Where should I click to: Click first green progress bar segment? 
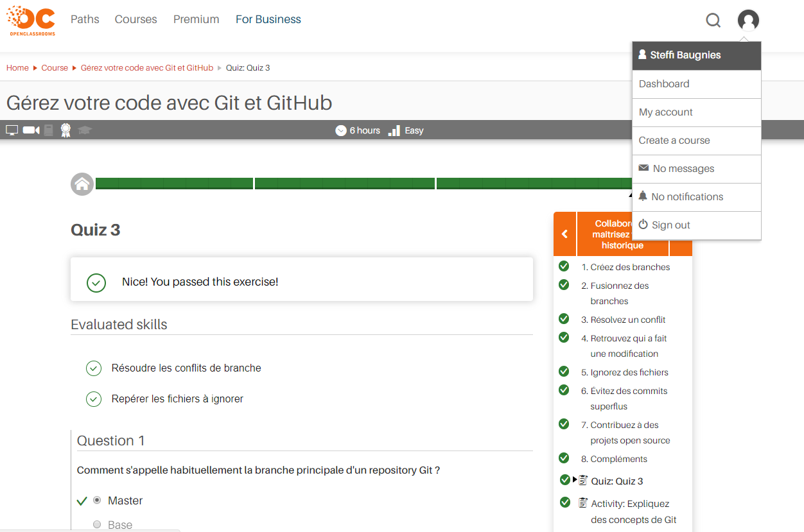174,184
